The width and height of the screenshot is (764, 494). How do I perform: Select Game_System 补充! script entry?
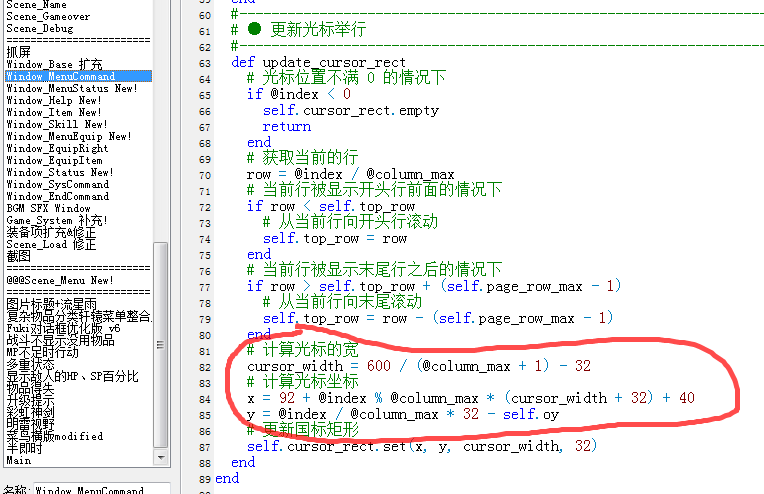57,220
